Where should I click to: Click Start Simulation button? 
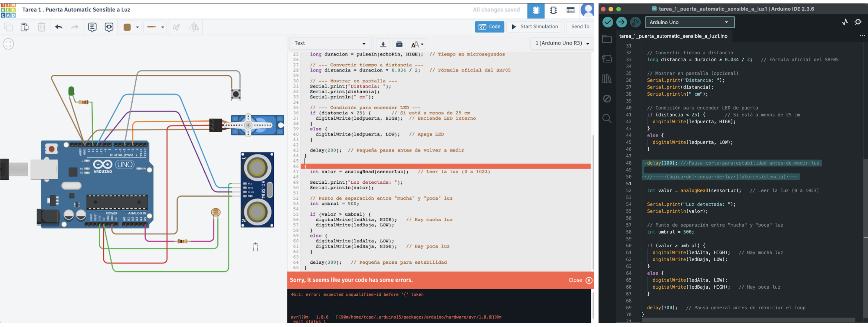click(x=535, y=27)
